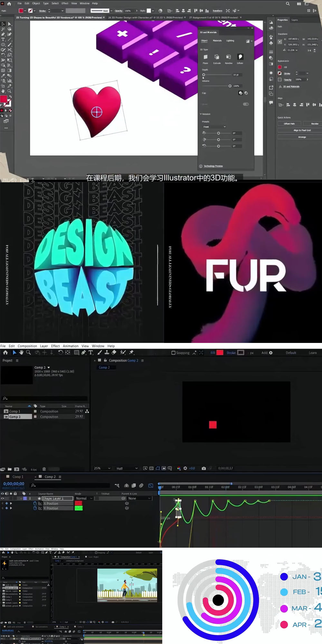Choose the Revolve 3D type icon
The width and height of the screenshot is (322, 644).
coord(229,57)
